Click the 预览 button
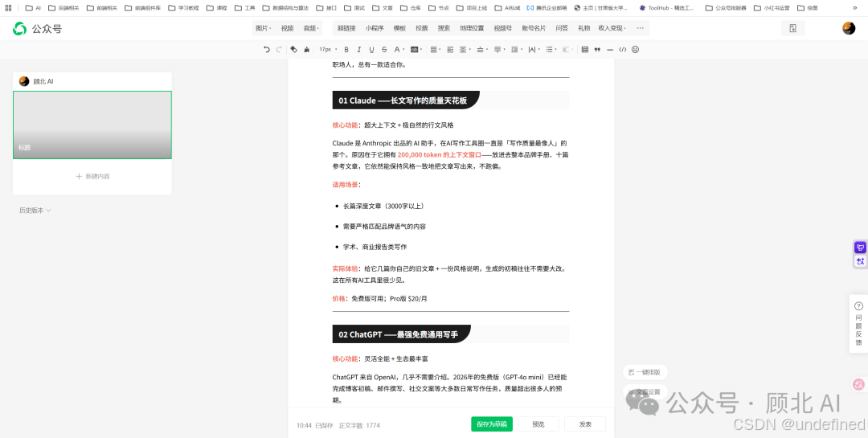 538,424
